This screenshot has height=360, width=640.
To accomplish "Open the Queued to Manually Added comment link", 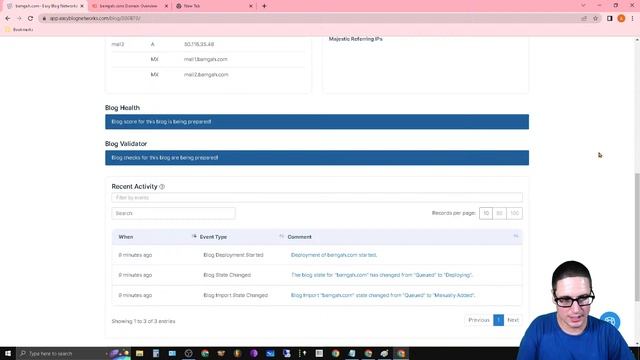I will 383,295.
